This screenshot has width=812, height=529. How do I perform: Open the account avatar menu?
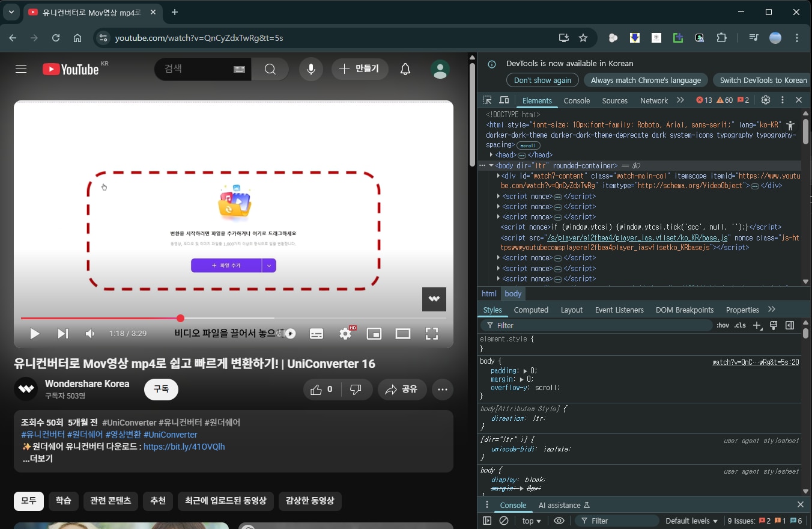pos(440,69)
